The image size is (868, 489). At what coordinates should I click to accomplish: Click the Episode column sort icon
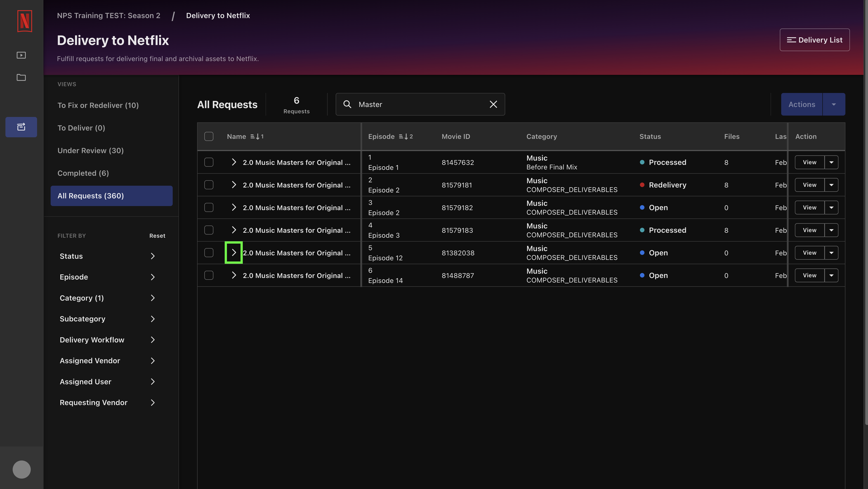click(406, 136)
